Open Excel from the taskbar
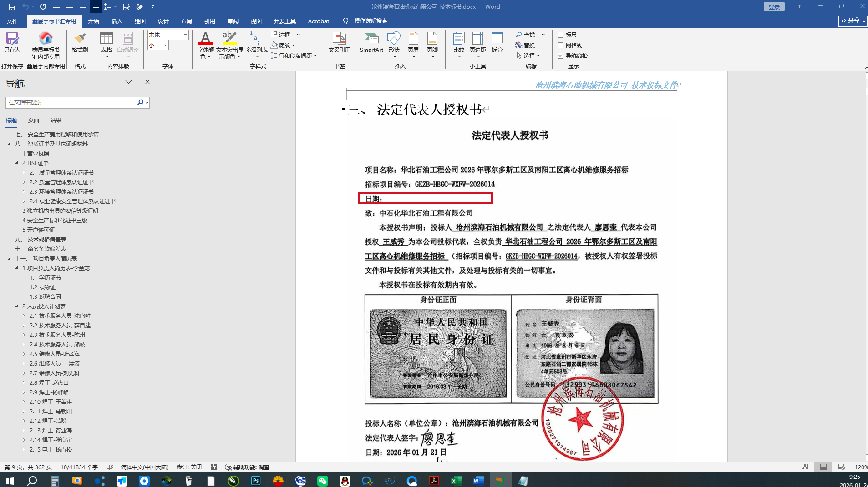868x487 pixels. [x=456, y=481]
